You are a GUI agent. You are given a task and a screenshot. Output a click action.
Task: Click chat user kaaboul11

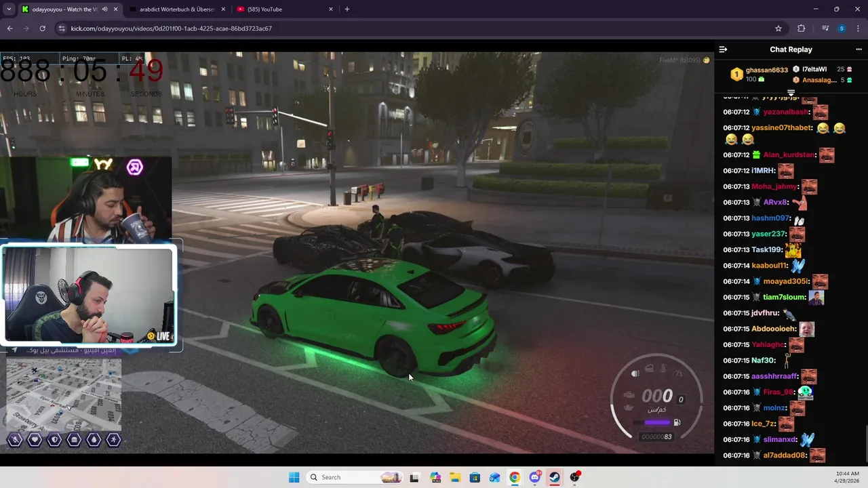pos(768,266)
